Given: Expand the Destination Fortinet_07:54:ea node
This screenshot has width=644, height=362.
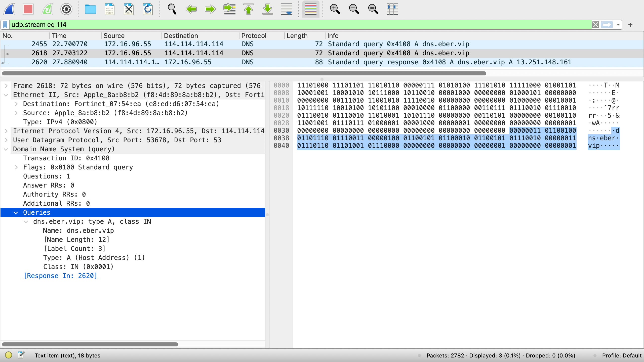Looking at the screenshot, I should click(x=16, y=104).
